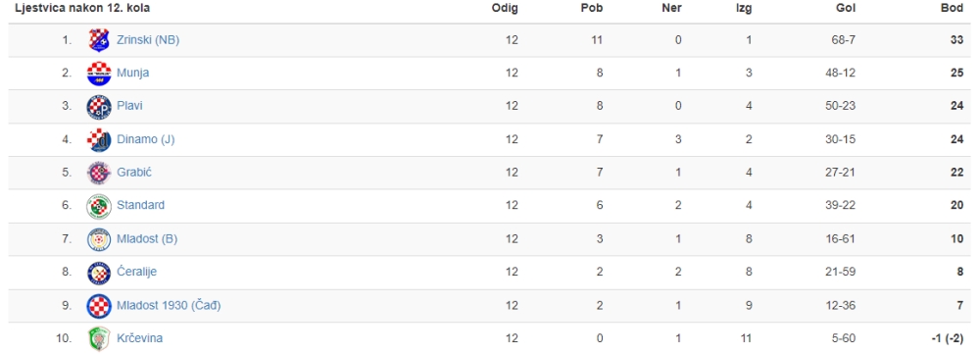Open the Mladost (B) team link
The image size is (980, 354).
tap(148, 239)
